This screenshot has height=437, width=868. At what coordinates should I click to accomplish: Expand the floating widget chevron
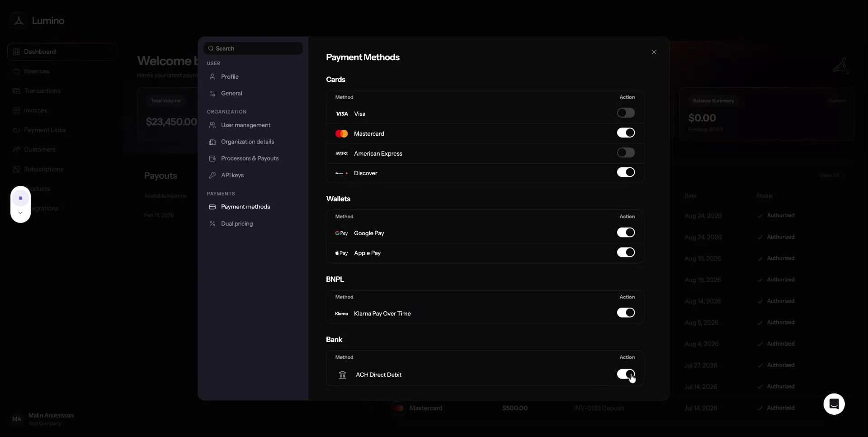(20, 213)
